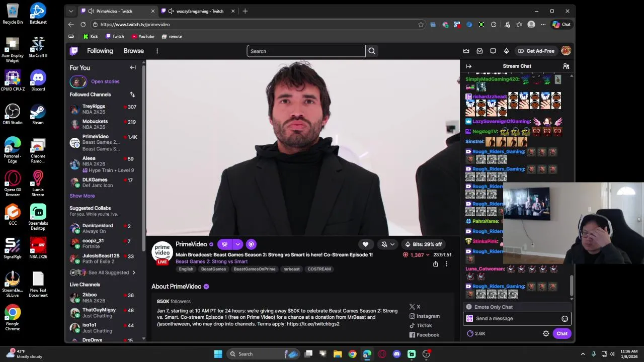Focus the Send a message field
This screenshot has width=644, height=362.
point(517,319)
